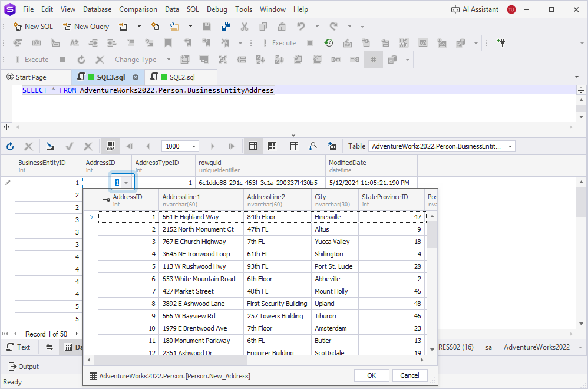Click OK in the lookup popup
Image resolution: width=588 pixels, height=389 pixels.
click(x=371, y=375)
